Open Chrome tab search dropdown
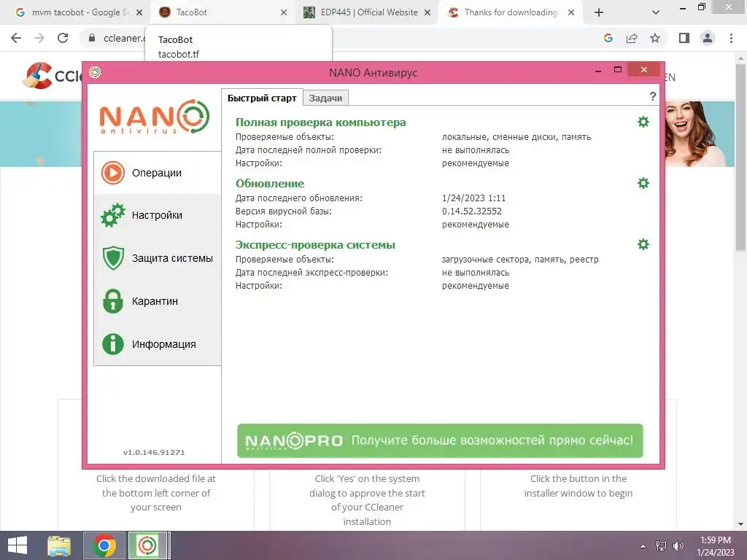The width and height of the screenshot is (747, 560). 656,12
